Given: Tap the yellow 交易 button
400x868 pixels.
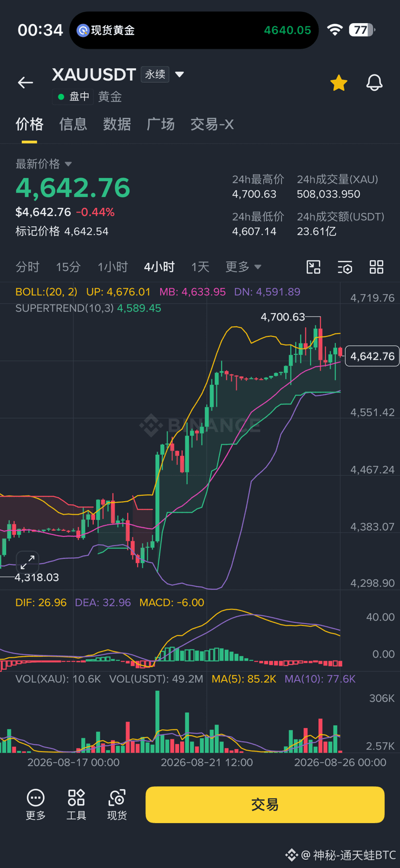Looking at the screenshot, I should tap(265, 805).
